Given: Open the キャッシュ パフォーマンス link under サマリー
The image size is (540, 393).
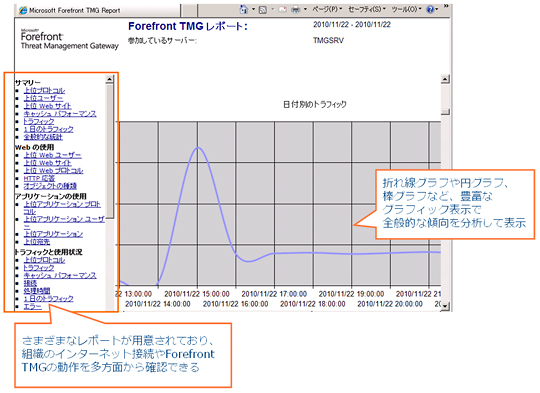Looking at the screenshot, I should tap(60, 114).
